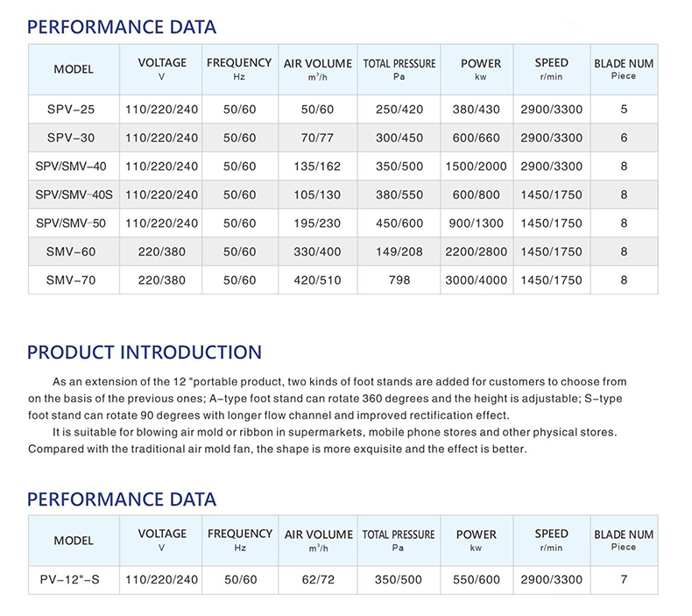Select the 330/400 air volume value
The height and width of the screenshot is (616, 692).
tap(317, 251)
